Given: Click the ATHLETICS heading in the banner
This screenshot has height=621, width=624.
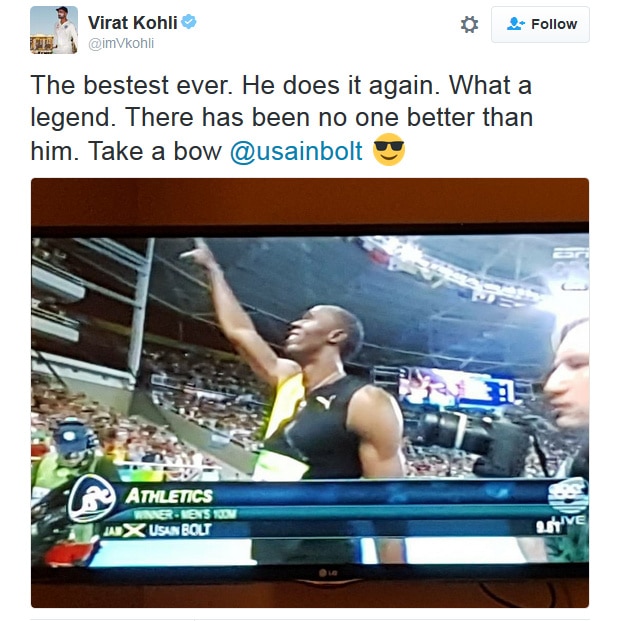Looking at the screenshot, I should 169,496.
